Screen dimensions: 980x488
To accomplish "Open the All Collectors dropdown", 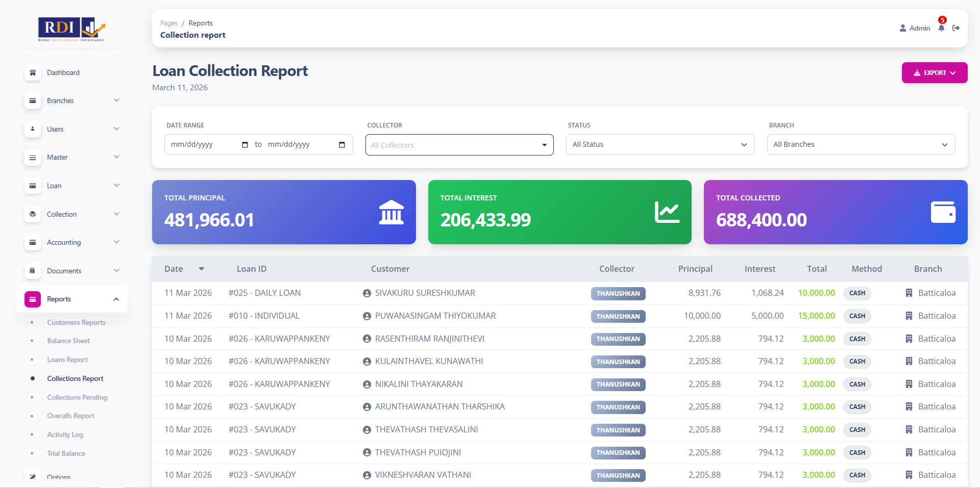I will [x=459, y=145].
